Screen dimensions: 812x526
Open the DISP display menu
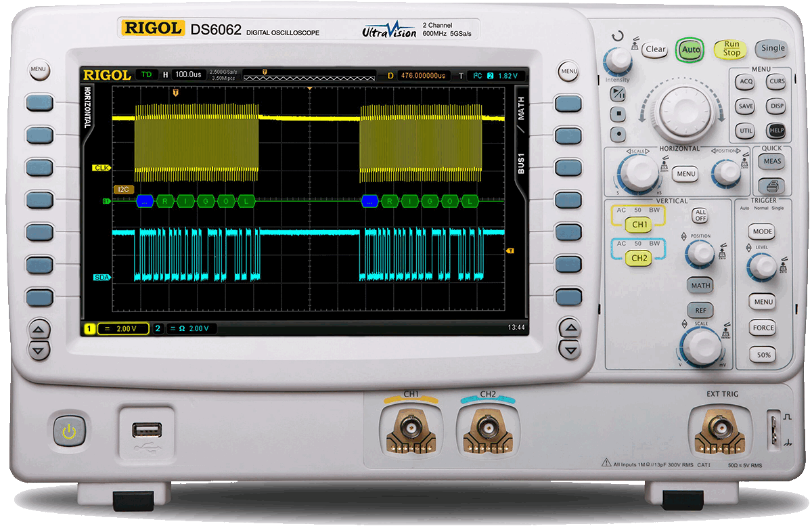tap(776, 106)
